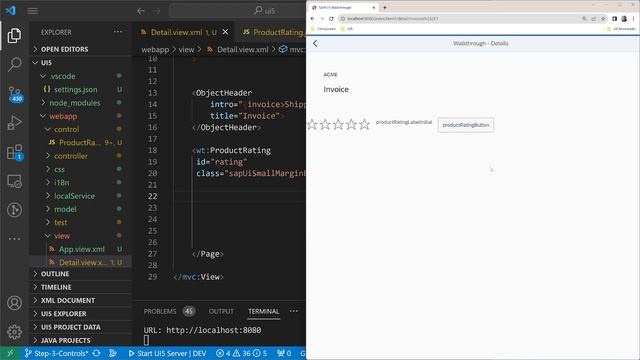Open Source Control view with 430 badge

pos(15,94)
